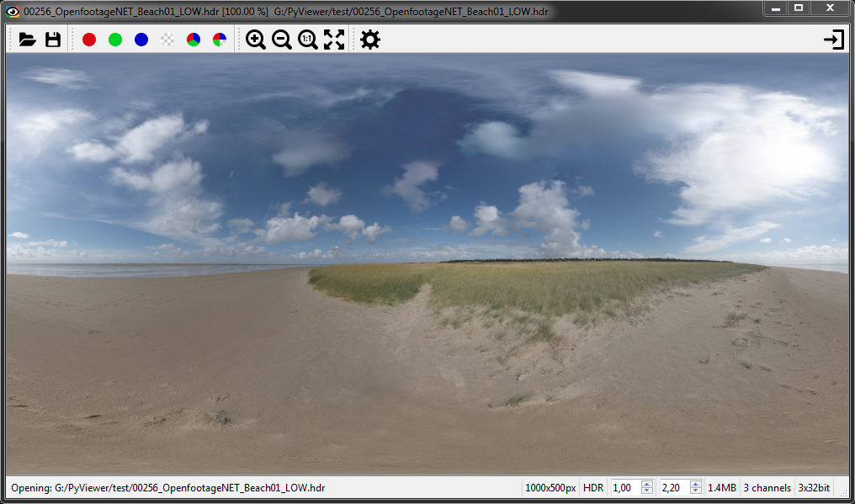Click the exposure value field showing 1,00
855x504 pixels.
[x=625, y=488]
